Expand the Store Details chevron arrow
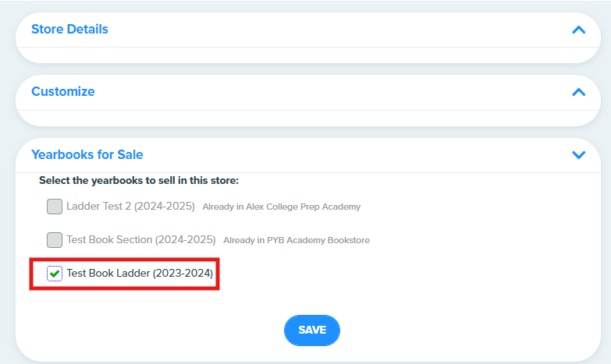611x364 pixels. pyautogui.click(x=579, y=30)
